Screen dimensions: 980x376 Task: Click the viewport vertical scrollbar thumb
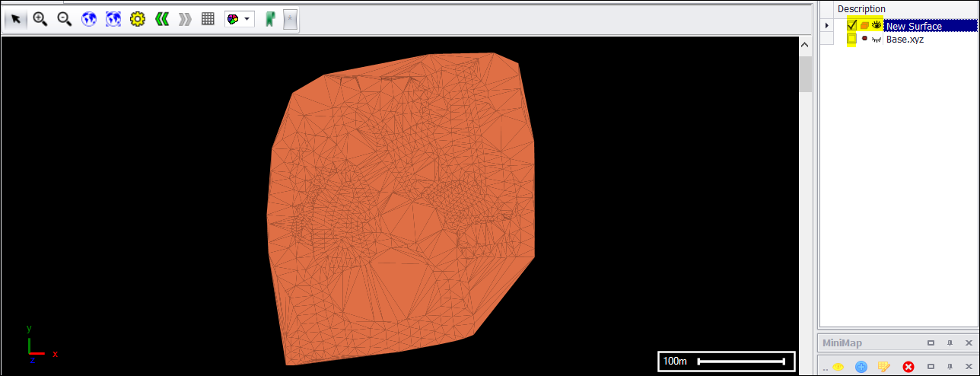805,73
